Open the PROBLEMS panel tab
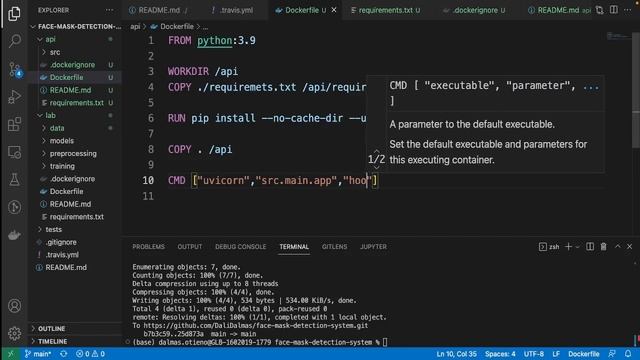Viewport: 640px width, 360px height. point(149,247)
